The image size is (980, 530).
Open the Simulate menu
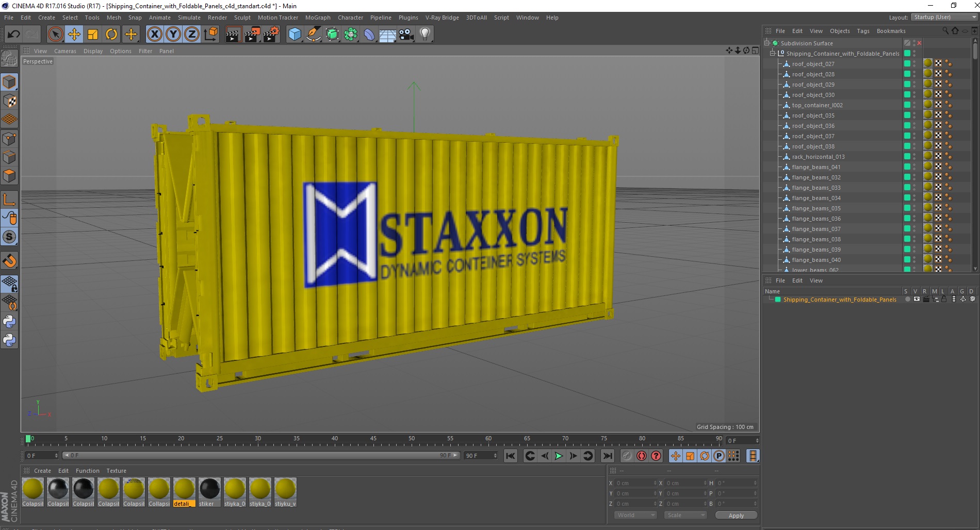(x=189, y=18)
